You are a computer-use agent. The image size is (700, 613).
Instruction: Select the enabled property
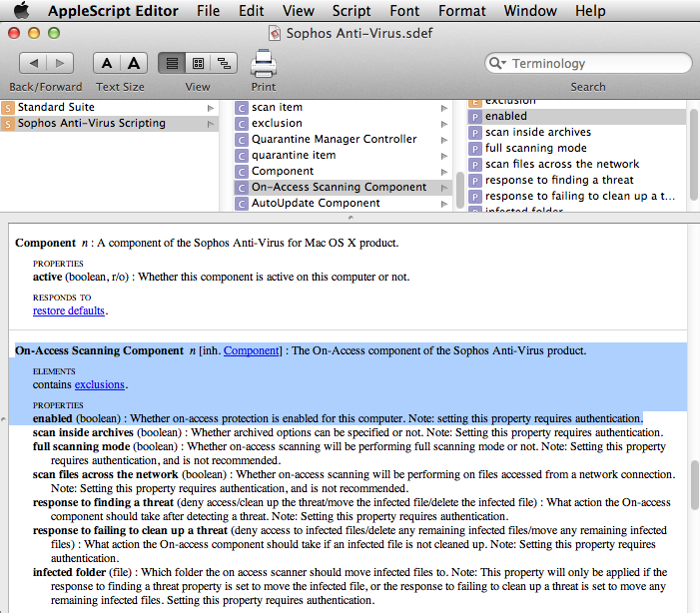pyautogui.click(x=576, y=116)
